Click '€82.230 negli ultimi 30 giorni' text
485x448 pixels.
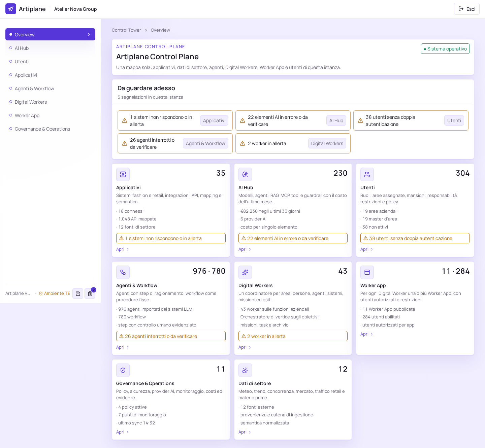coord(270,211)
